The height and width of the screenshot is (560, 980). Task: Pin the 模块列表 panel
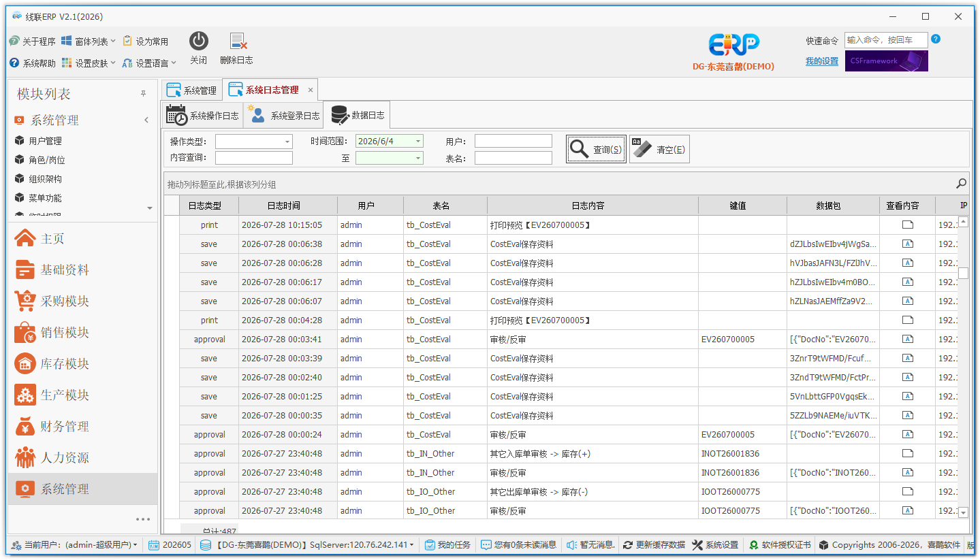point(143,94)
